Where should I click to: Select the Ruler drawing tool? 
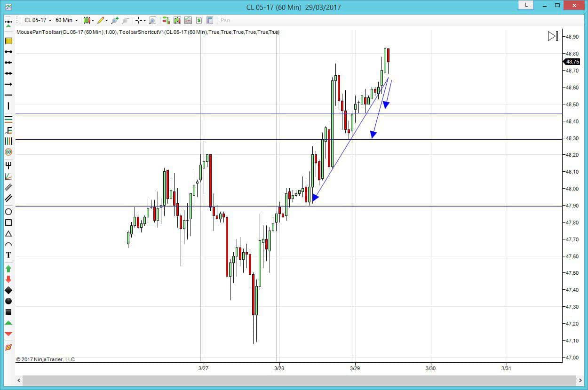(8, 41)
